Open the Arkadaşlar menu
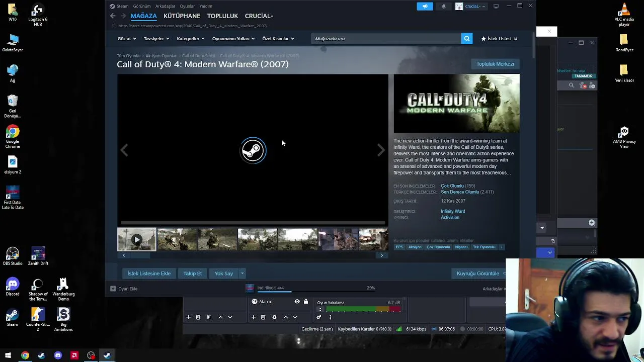The image size is (644, 362). [165, 6]
